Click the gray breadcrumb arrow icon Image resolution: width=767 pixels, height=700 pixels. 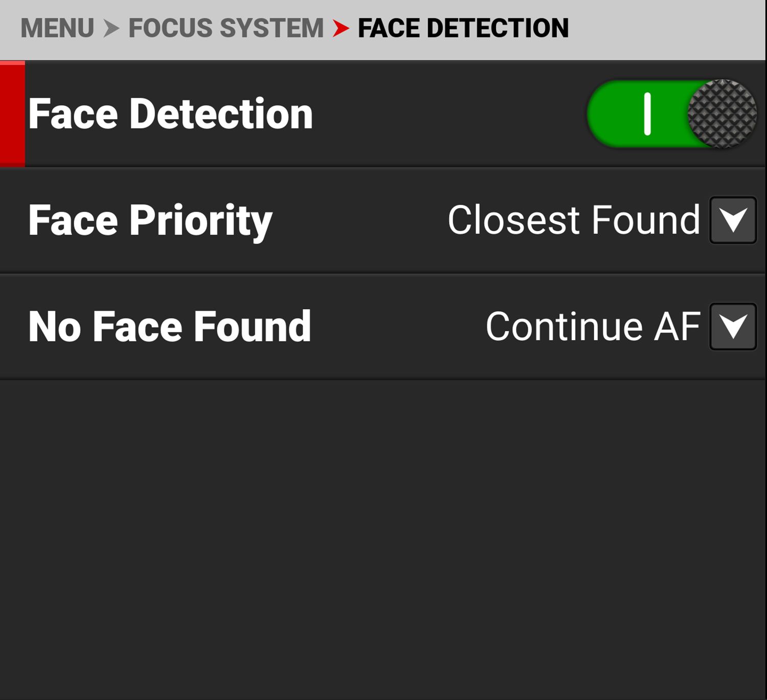111,28
